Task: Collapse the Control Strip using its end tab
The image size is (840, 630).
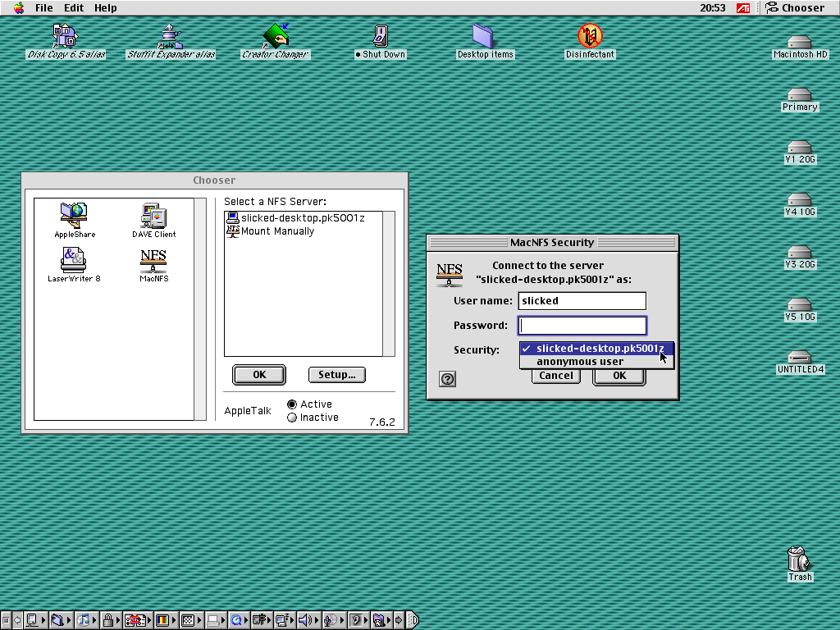Action: pos(412,620)
